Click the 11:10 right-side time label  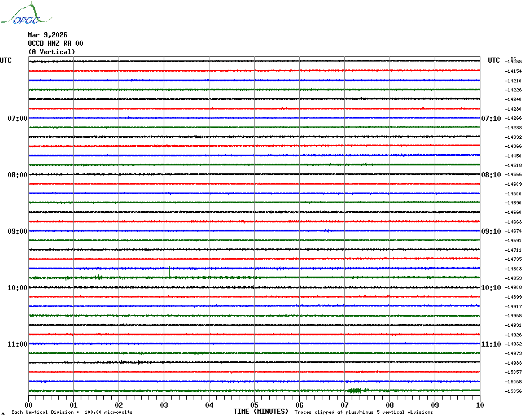[x=491, y=344]
